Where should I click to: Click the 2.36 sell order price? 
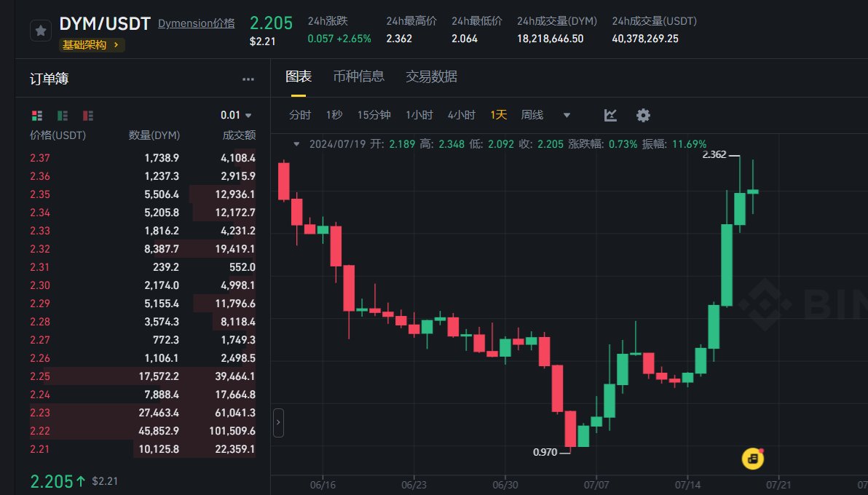tap(40, 176)
